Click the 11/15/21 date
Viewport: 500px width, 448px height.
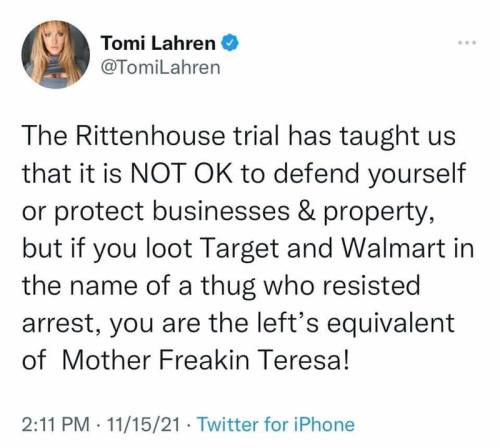pos(143,425)
